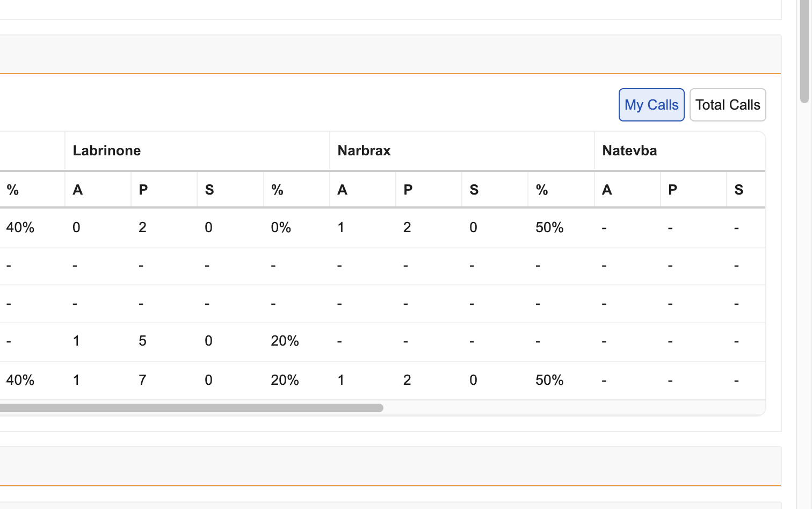Image resolution: width=812 pixels, height=509 pixels.
Task: Select the % subheader under Narbrax
Action: [542, 190]
